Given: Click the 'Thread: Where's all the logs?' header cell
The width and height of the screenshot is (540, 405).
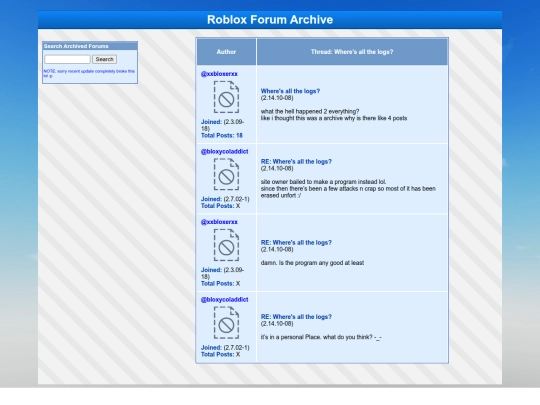Looking at the screenshot, I should pos(352,52).
